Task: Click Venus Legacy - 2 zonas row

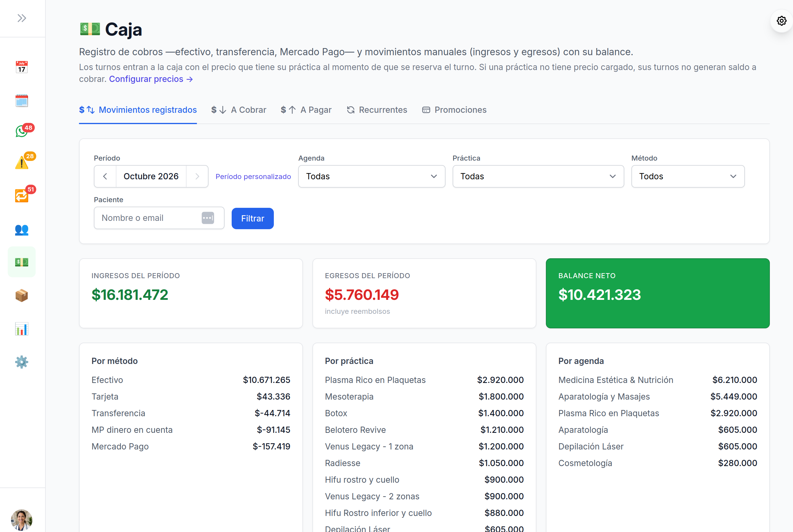Action: click(x=424, y=496)
